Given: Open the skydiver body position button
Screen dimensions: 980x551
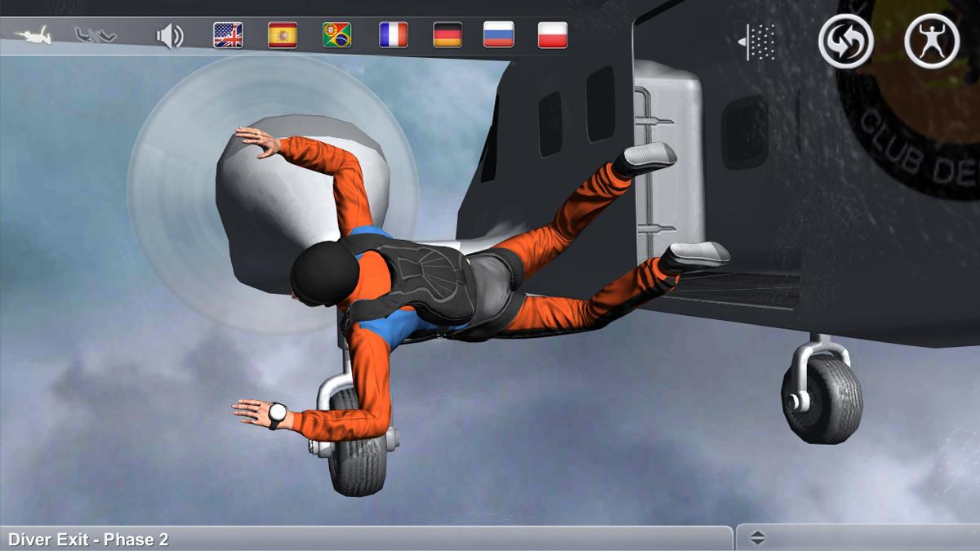Looking at the screenshot, I should click(x=932, y=41).
